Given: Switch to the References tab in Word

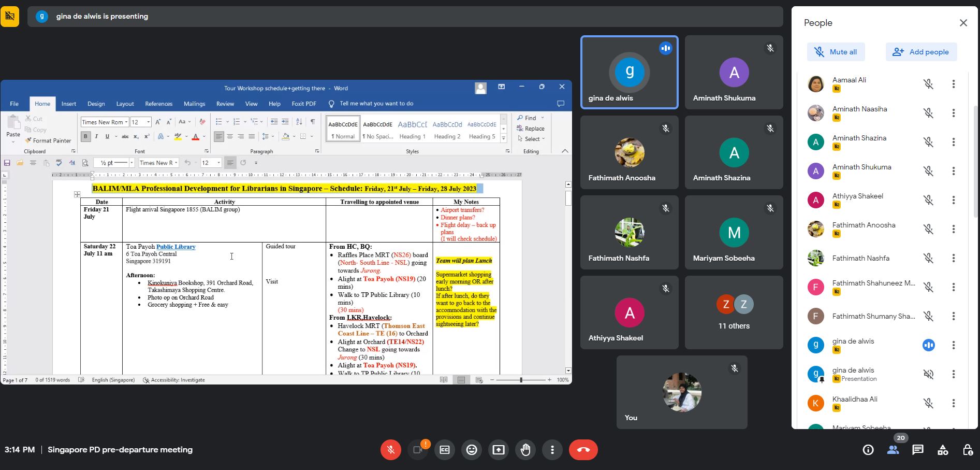Looking at the screenshot, I should click(158, 104).
